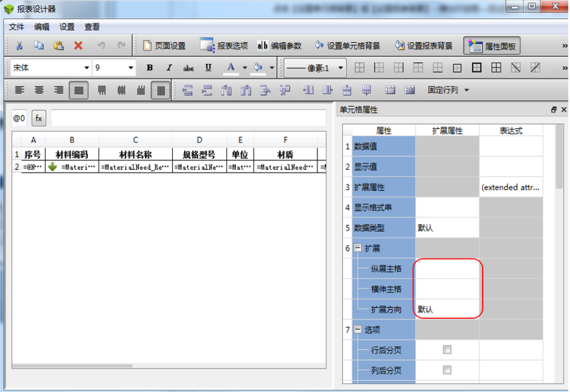Set vertical alignment to bottom
Viewport: 570px width, 392px height.
tap(141, 90)
